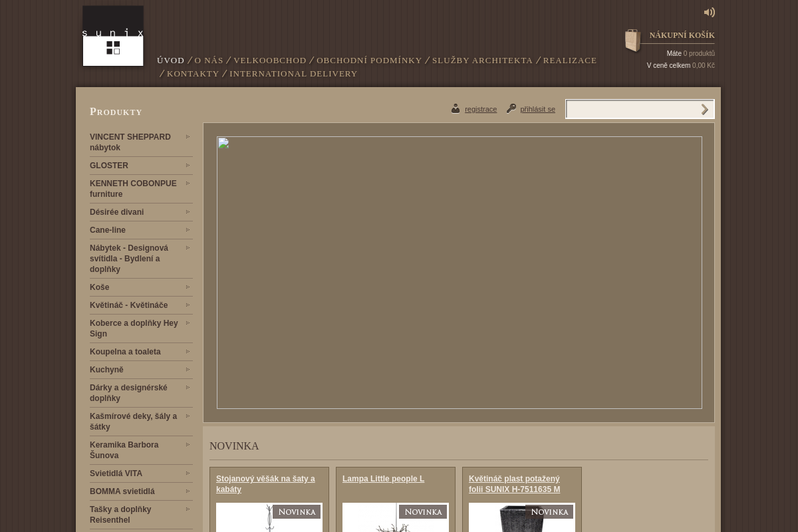The image size is (798, 532).
Task: Submit search with the arrow button
Action: pos(704,109)
